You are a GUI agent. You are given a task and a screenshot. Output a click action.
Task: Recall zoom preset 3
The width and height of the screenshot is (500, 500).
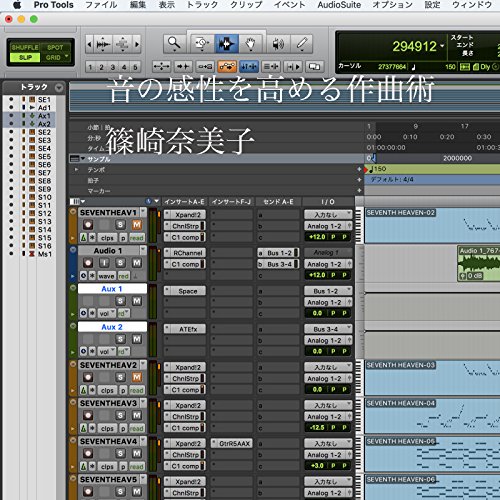click(x=113, y=67)
